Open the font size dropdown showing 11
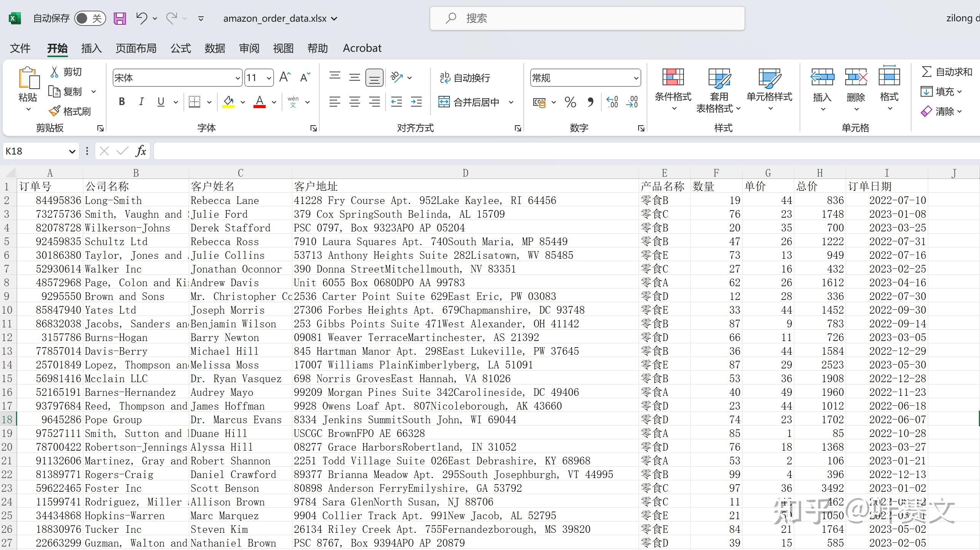This screenshot has width=980, height=550. coord(269,78)
